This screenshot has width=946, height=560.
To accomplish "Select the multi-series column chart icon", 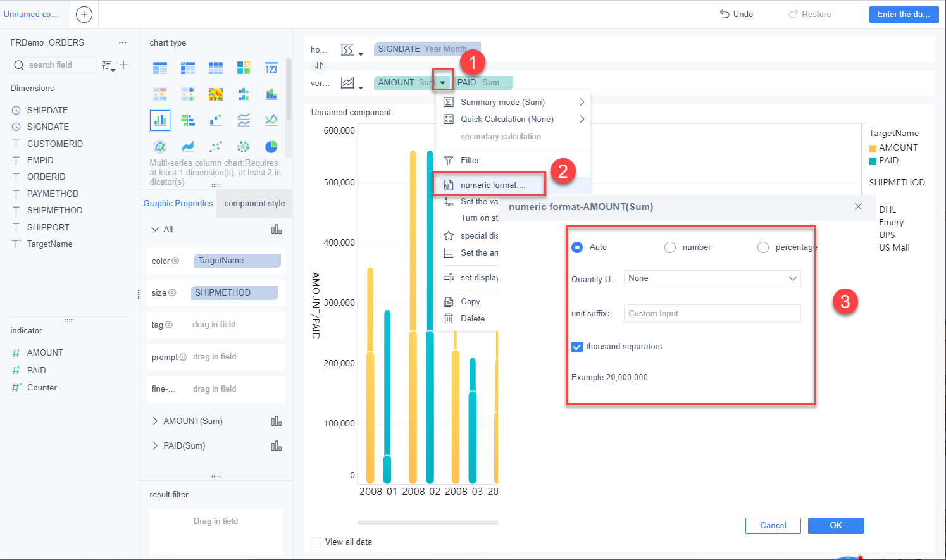I will click(x=160, y=120).
